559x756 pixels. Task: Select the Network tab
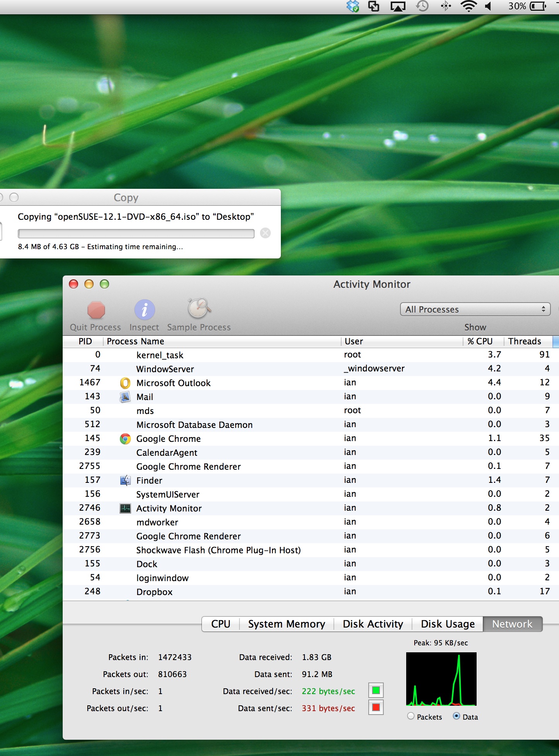tap(513, 624)
